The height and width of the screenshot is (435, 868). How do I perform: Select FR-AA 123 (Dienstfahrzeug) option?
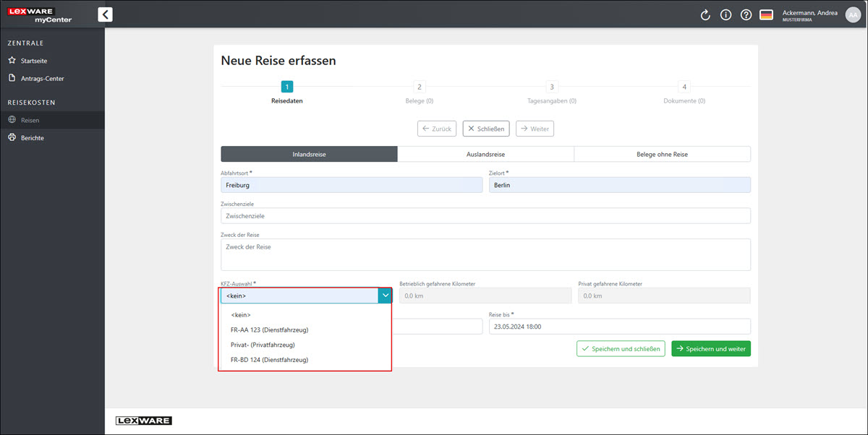point(269,330)
